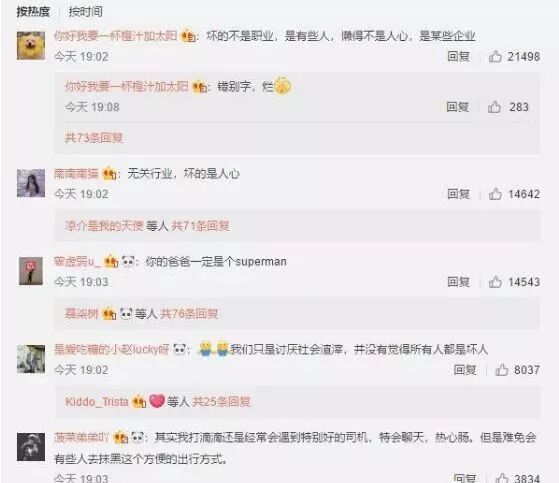559x483 pixels.
Task: Like the comment with 8037 likes
Action: coord(502,370)
